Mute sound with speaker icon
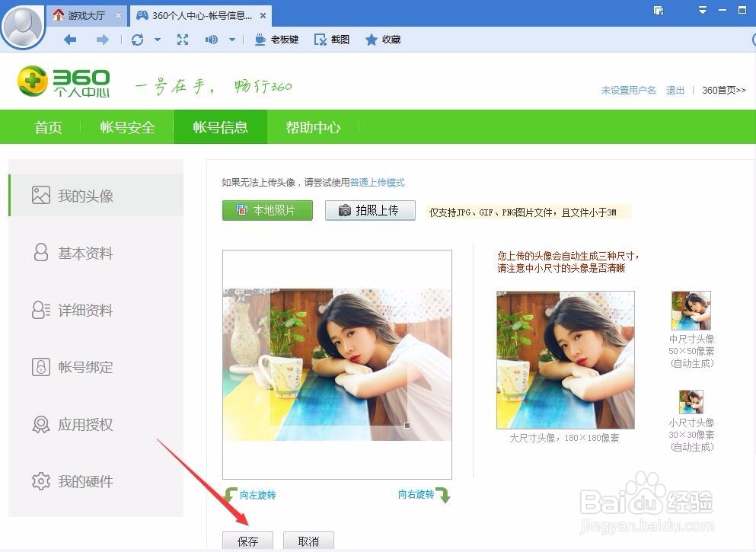756x552 pixels. (212, 40)
